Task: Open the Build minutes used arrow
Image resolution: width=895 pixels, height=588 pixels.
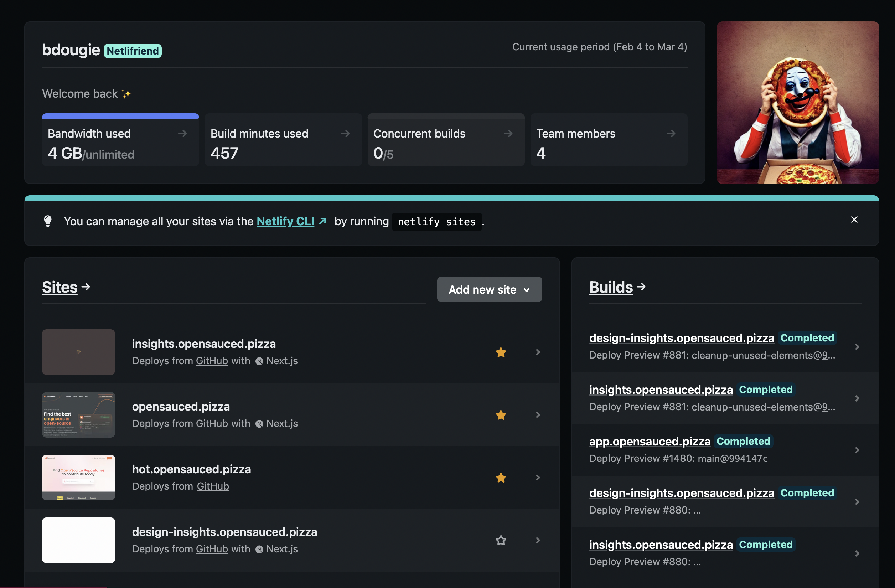Action: point(345,134)
